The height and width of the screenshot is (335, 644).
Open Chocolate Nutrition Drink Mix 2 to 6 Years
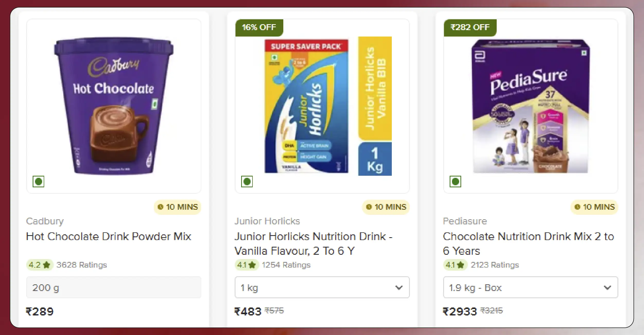(528, 244)
